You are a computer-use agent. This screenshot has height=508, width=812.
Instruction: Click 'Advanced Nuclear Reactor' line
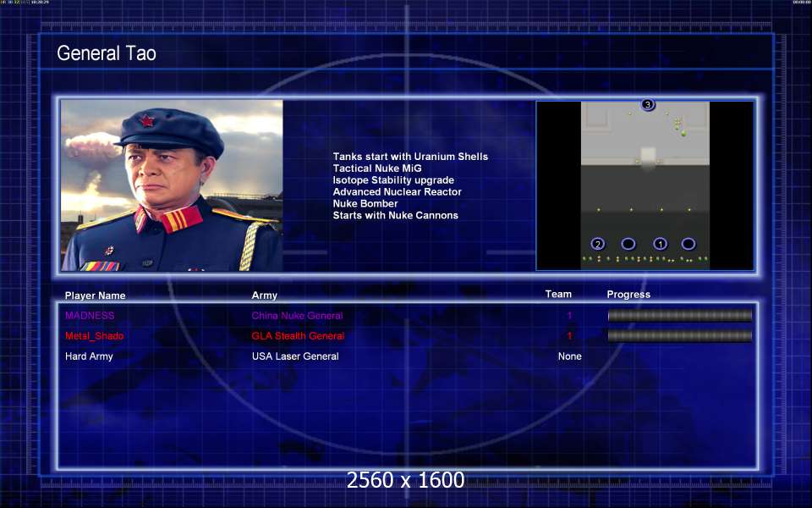(398, 192)
